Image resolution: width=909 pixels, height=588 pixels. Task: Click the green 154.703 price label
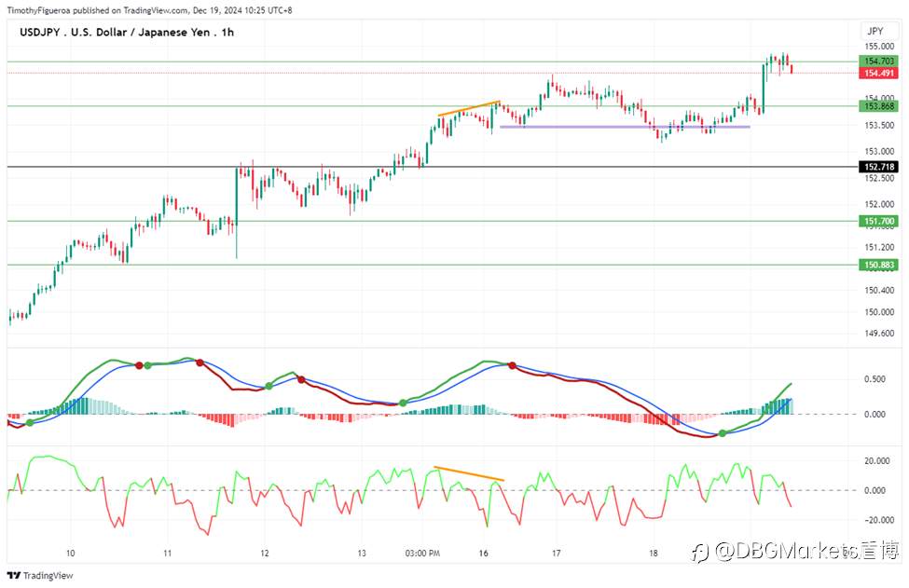click(879, 61)
